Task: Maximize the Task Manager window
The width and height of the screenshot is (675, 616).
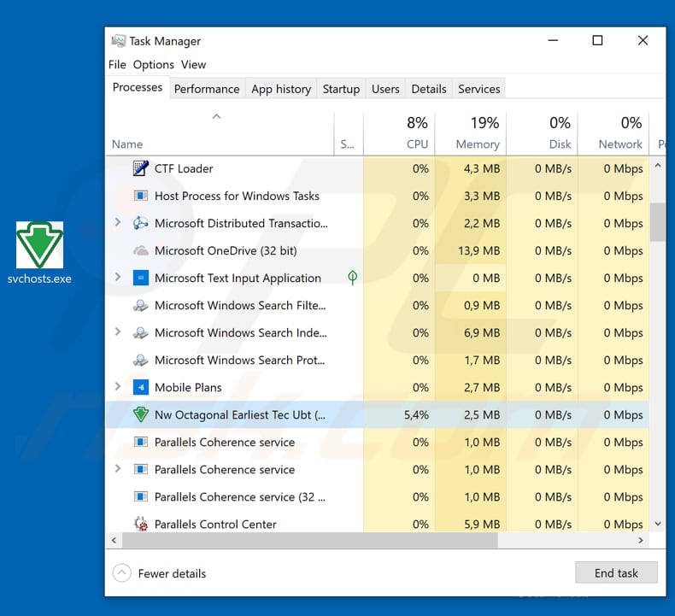Action: 597,40
